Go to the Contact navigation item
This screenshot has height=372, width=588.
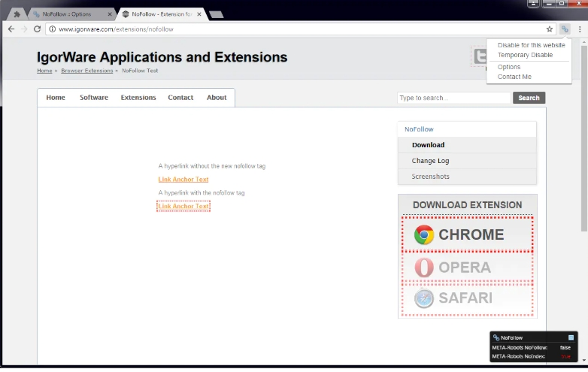point(180,98)
